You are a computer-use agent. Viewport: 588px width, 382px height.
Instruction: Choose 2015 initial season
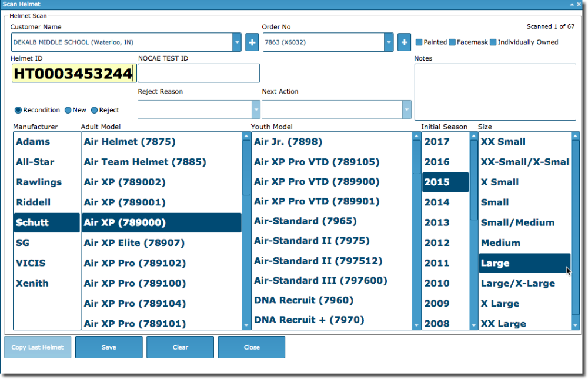tap(446, 182)
